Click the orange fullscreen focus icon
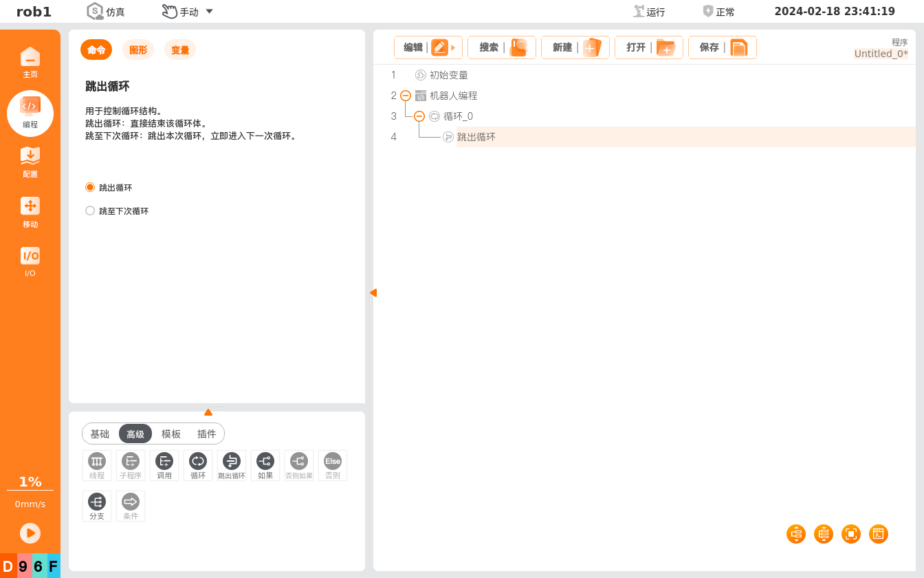The height and width of the screenshot is (578, 924). tap(851, 534)
